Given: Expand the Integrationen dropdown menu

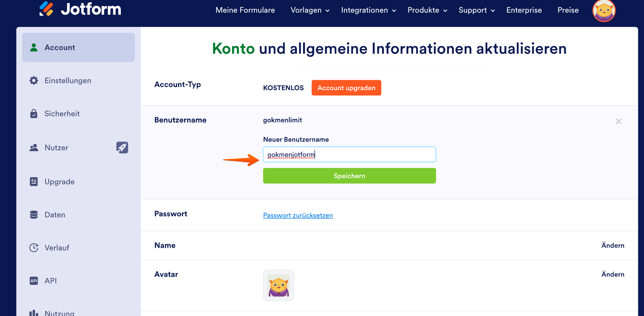Looking at the screenshot, I should [368, 10].
